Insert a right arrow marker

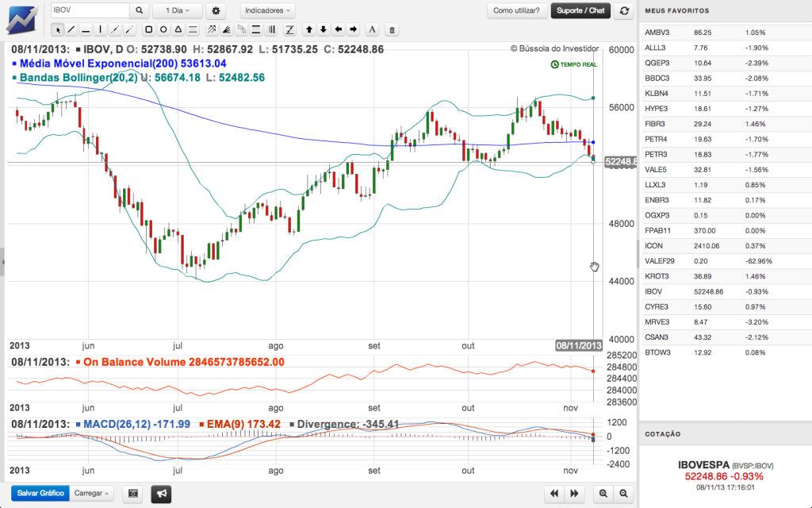pos(353,29)
